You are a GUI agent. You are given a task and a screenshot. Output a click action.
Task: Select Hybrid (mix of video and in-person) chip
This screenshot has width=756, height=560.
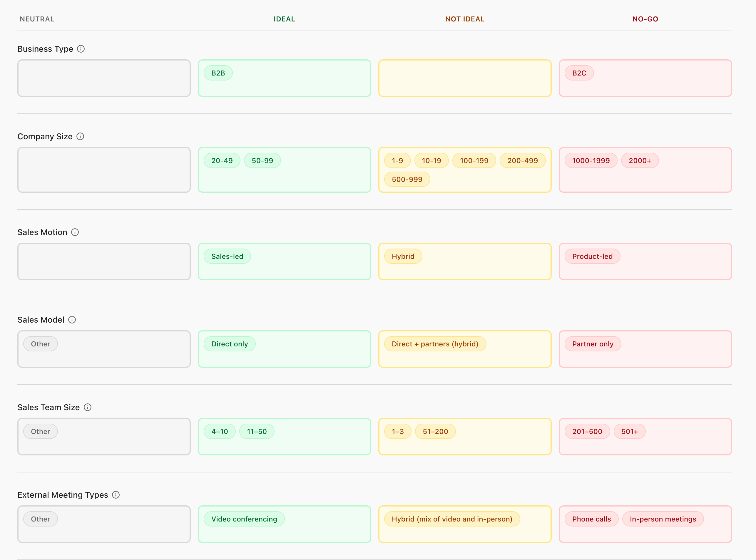click(452, 519)
